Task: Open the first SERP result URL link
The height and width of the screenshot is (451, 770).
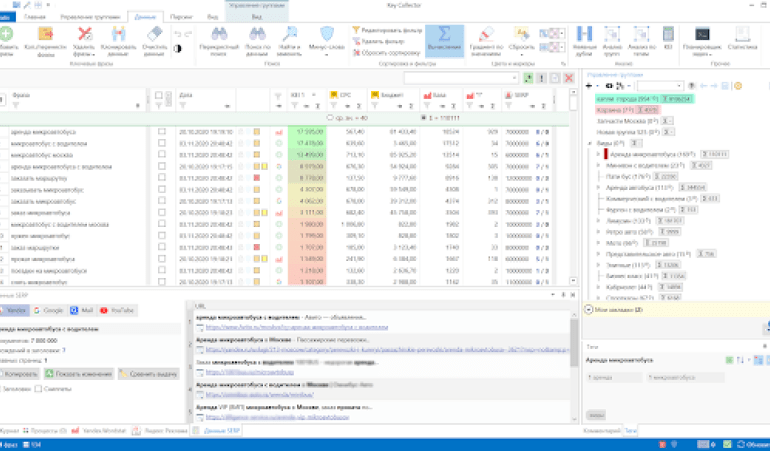Action: point(297,327)
